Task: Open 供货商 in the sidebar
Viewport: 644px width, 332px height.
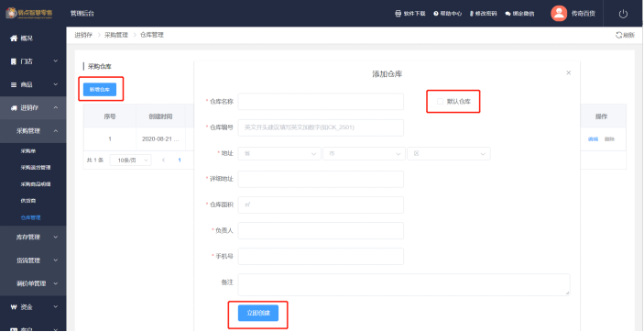Action: (28, 200)
